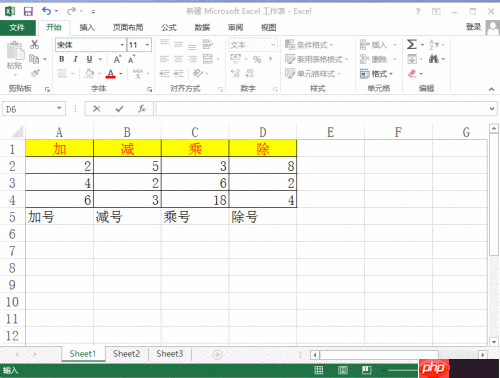The image size is (500, 378).
Task: Switch to the Sheet3 tab
Action: tap(170, 354)
